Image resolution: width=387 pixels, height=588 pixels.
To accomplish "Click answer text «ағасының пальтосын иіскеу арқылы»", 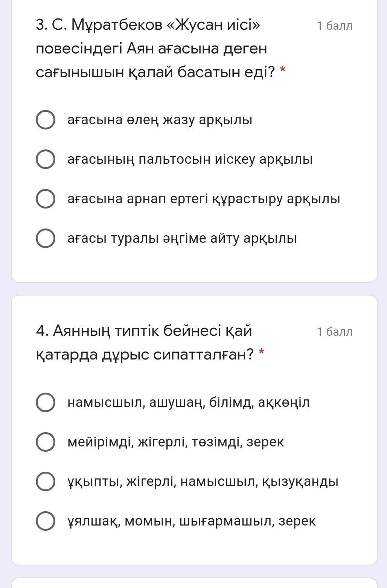I will click(190, 159).
